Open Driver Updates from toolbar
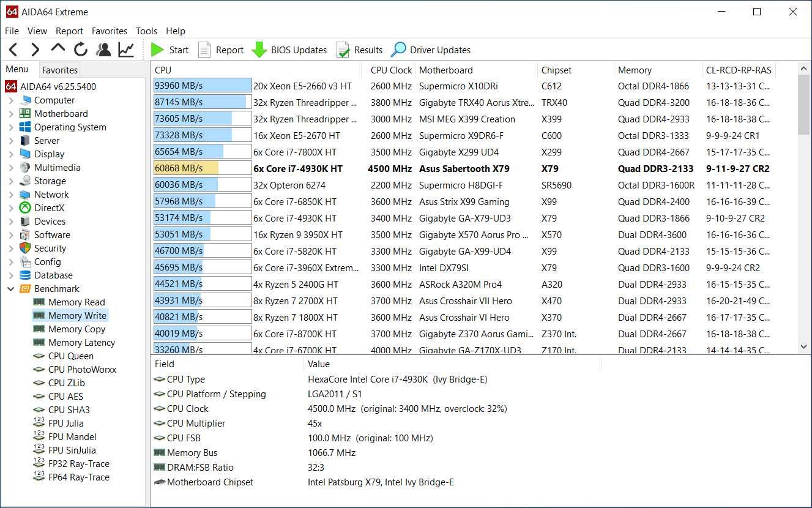 pyautogui.click(x=431, y=50)
